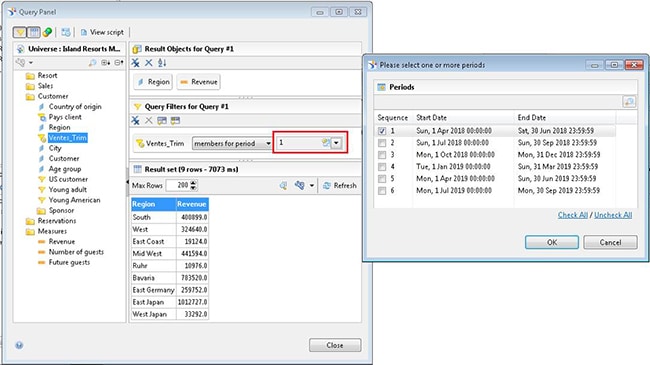650x365 pixels.
Task: Select the US customer filter
Action: [x=63, y=179]
